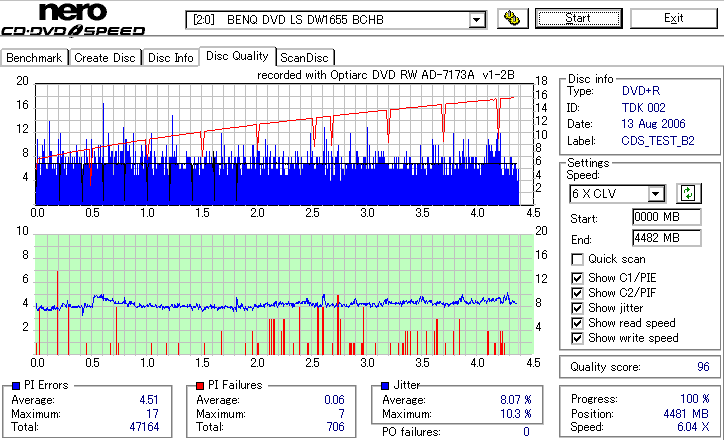Disable Show write speed checkbox
The image size is (724, 441).
coord(577,338)
